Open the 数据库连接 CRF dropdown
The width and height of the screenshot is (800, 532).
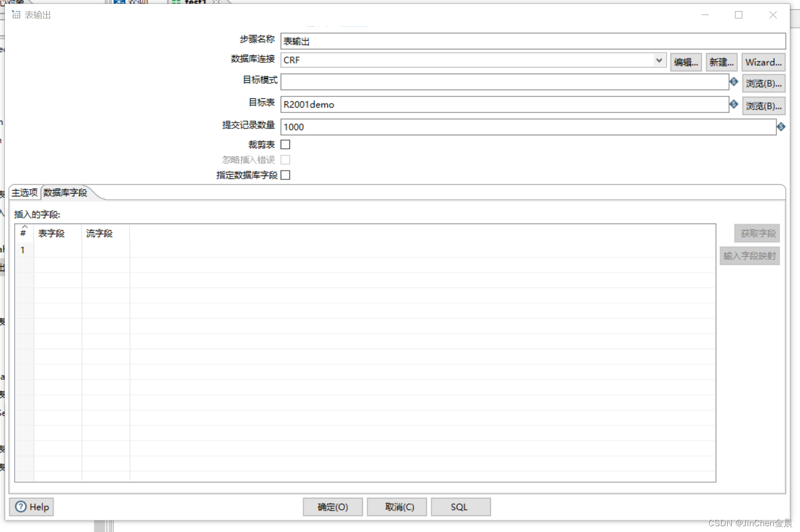point(659,60)
